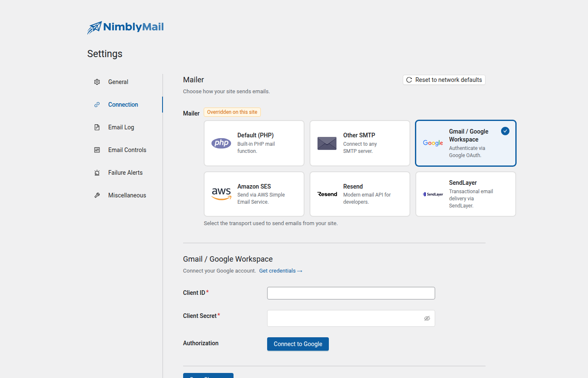Click the Email Log document icon
588x378 pixels.
pos(97,127)
